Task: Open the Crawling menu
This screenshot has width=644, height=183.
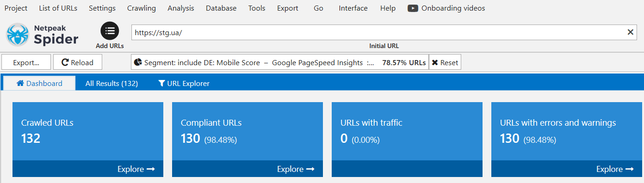Action: 142,8
